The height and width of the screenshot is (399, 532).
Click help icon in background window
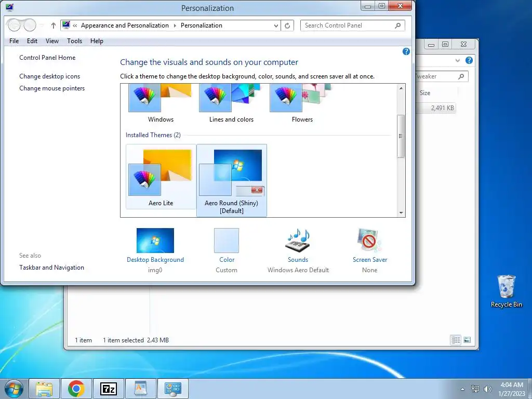(x=469, y=60)
